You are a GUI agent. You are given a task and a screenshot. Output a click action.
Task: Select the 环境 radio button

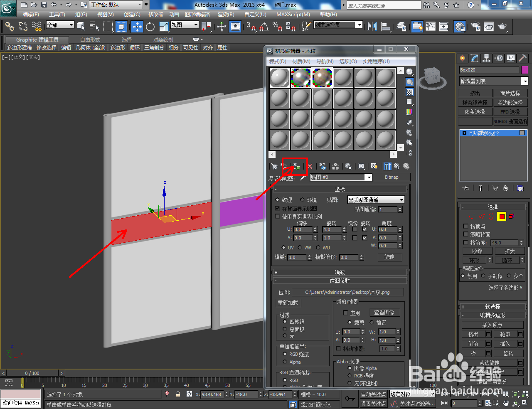click(303, 200)
